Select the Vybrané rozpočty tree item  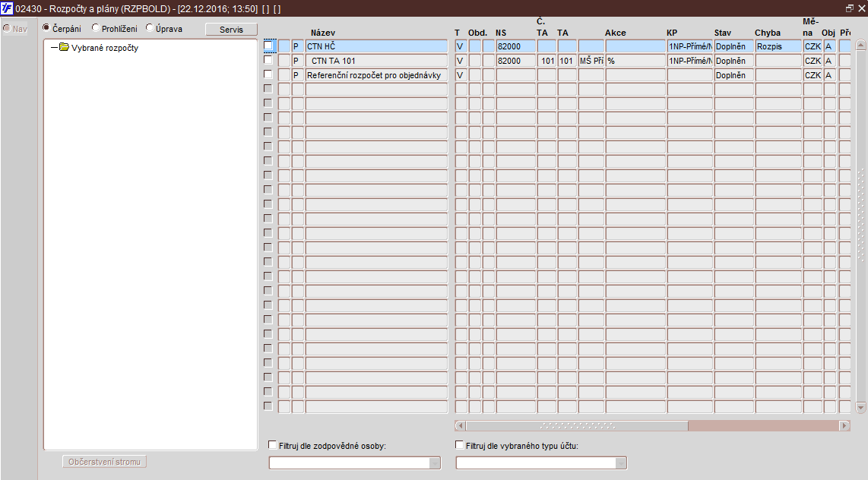[x=105, y=48]
